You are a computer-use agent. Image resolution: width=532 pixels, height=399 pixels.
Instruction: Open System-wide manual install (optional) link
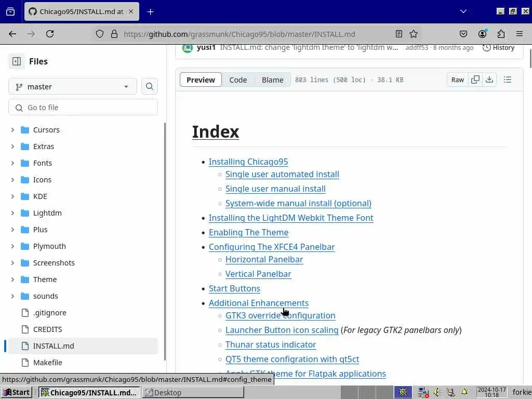pos(298,204)
